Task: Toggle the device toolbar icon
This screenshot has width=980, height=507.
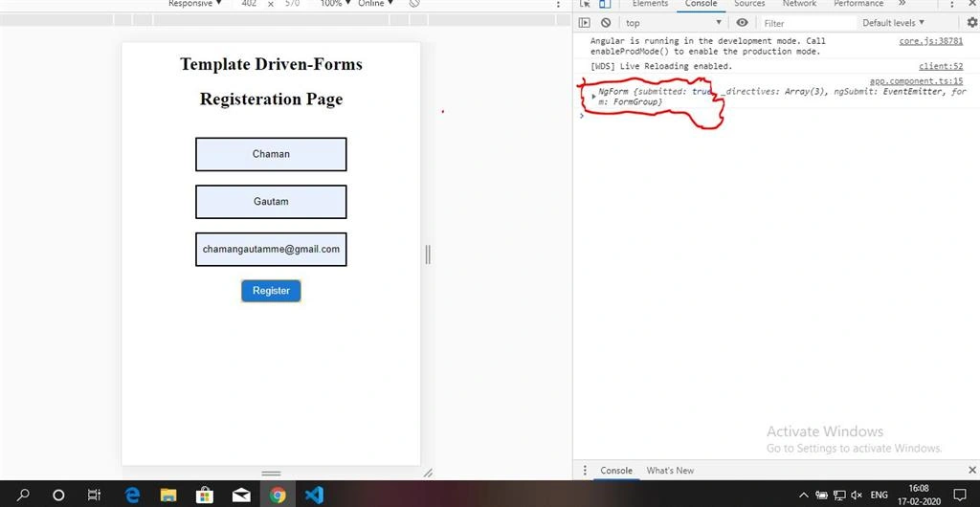Action: coord(605,4)
